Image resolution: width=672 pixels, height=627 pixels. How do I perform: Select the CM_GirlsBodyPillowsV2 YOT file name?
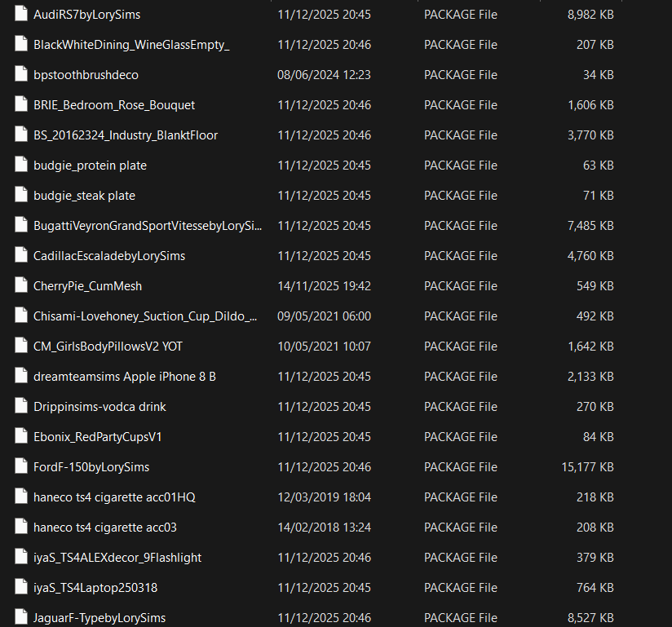click(x=108, y=347)
